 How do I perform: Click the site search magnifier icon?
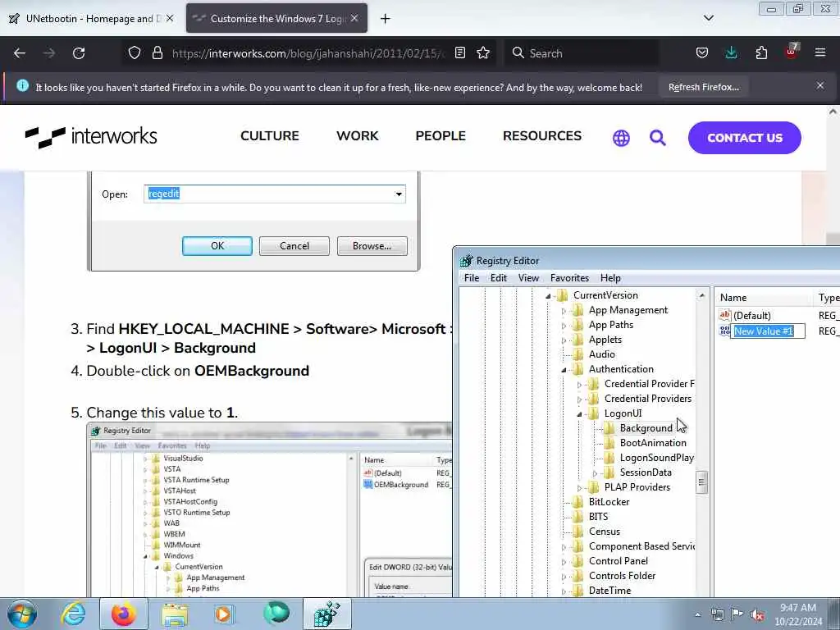pos(657,138)
